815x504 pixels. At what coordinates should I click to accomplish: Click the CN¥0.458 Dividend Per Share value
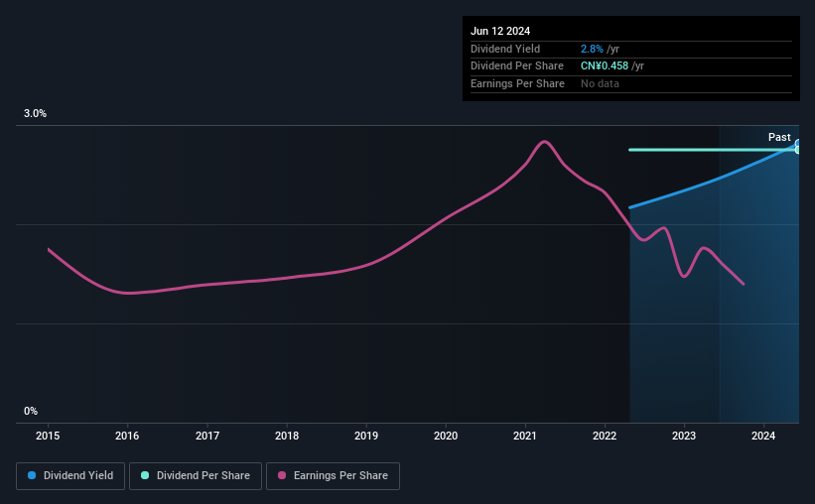pyautogui.click(x=605, y=66)
